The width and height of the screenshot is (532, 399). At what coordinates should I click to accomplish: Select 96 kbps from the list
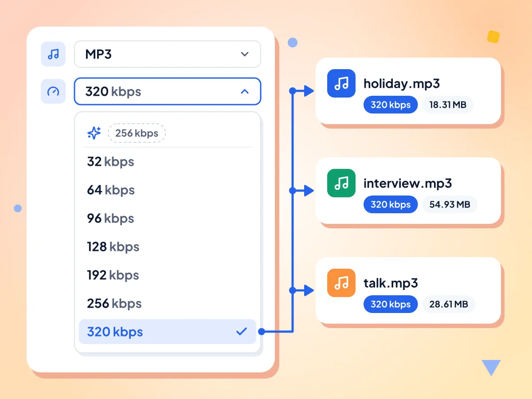pos(168,218)
